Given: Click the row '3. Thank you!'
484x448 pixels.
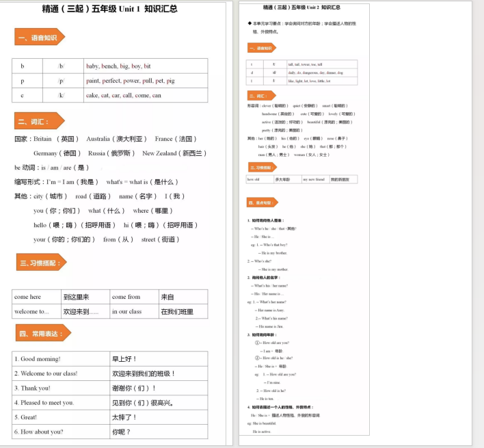Looking at the screenshot, I should pyautogui.click(x=61, y=388).
